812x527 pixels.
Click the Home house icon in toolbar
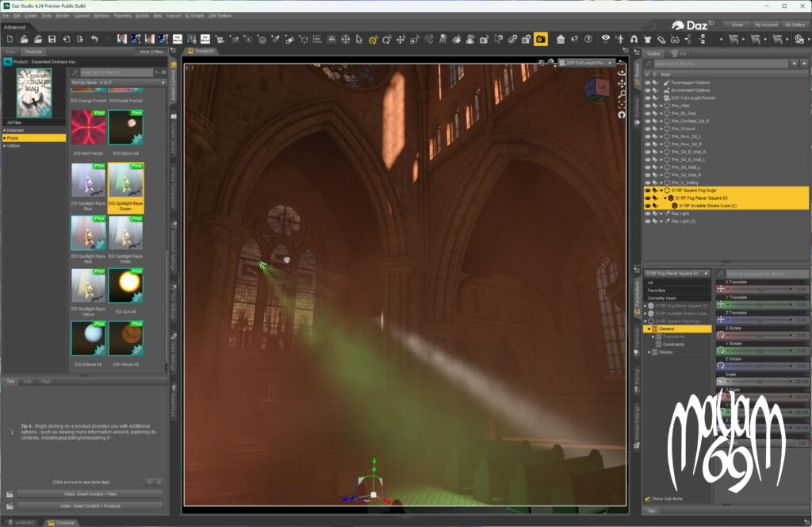561,40
